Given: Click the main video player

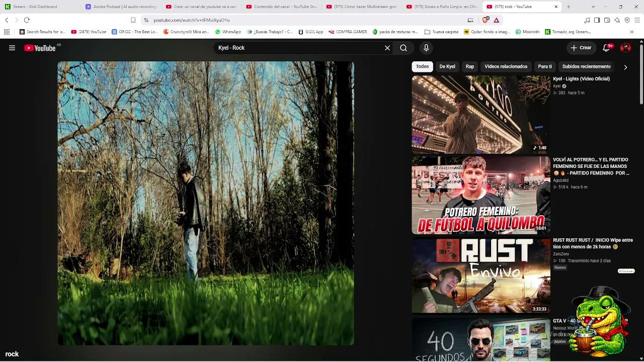Looking at the screenshot, I should (206, 203).
